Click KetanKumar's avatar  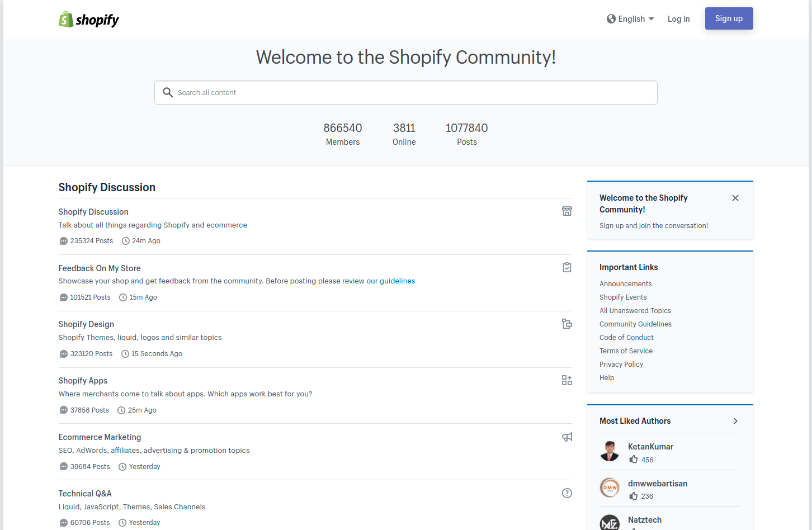(x=610, y=451)
